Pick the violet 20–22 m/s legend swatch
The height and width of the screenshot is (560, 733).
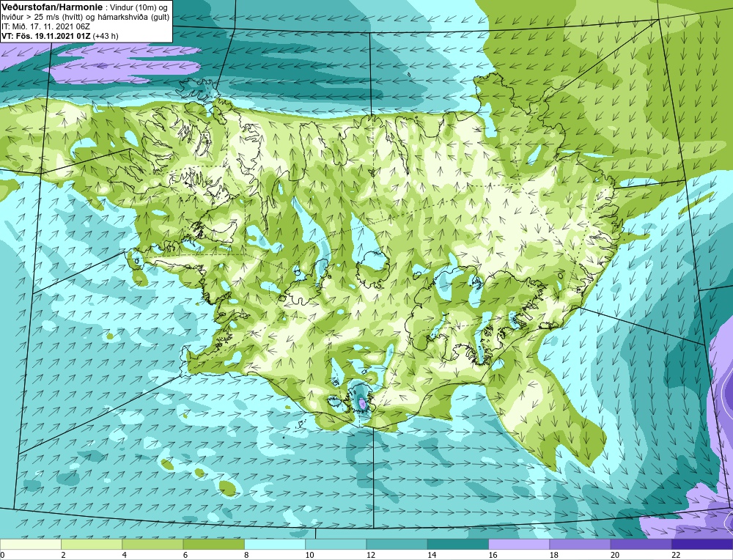click(641, 544)
